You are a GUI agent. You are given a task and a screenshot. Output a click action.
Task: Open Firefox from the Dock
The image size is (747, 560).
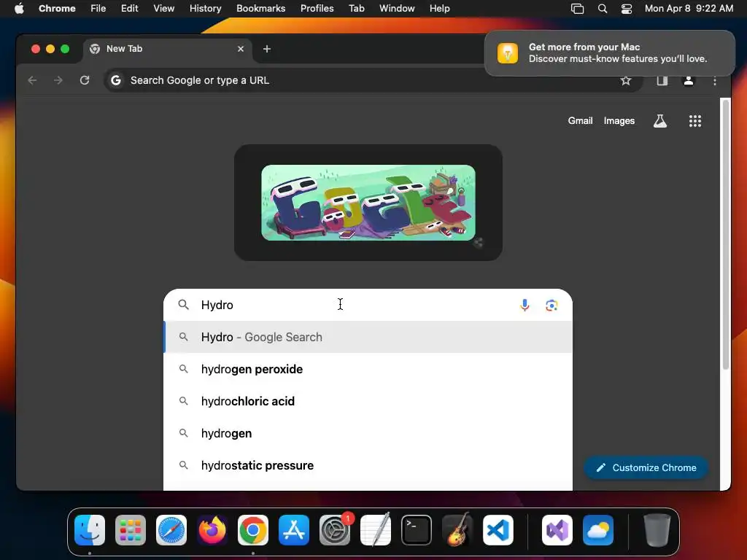coord(212,530)
